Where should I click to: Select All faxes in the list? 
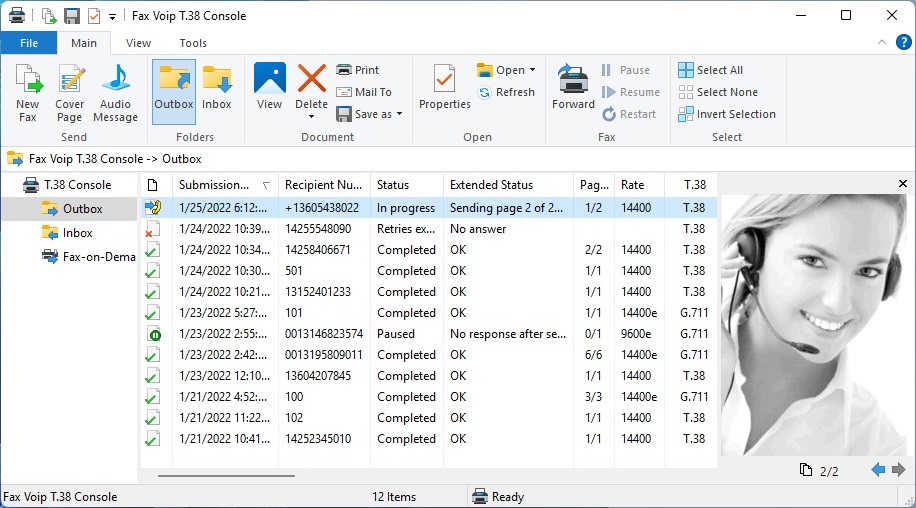coord(710,70)
